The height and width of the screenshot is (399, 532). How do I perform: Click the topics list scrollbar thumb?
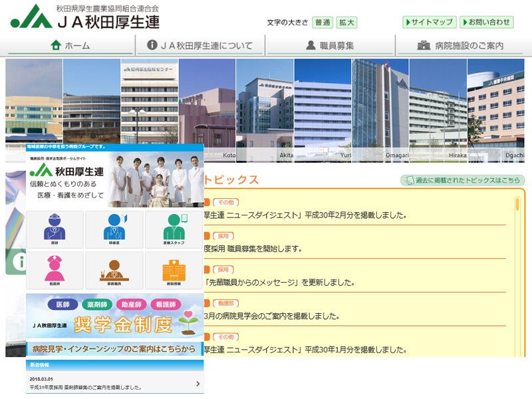pyautogui.click(x=517, y=204)
